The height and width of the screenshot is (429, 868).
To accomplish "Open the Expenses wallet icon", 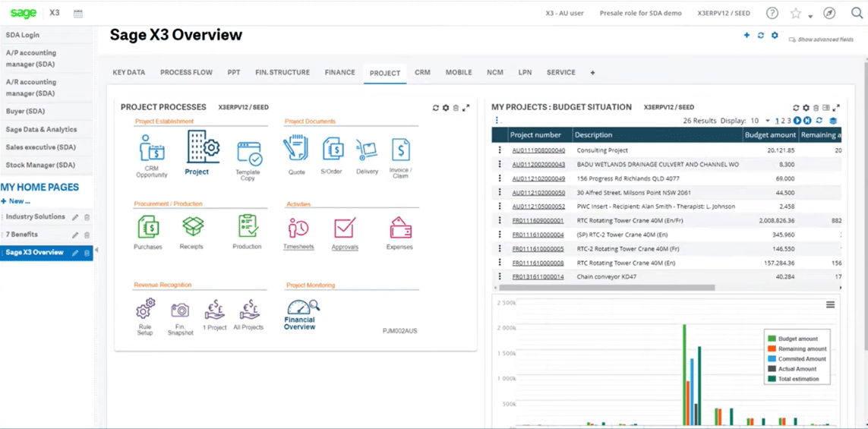I will (399, 228).
